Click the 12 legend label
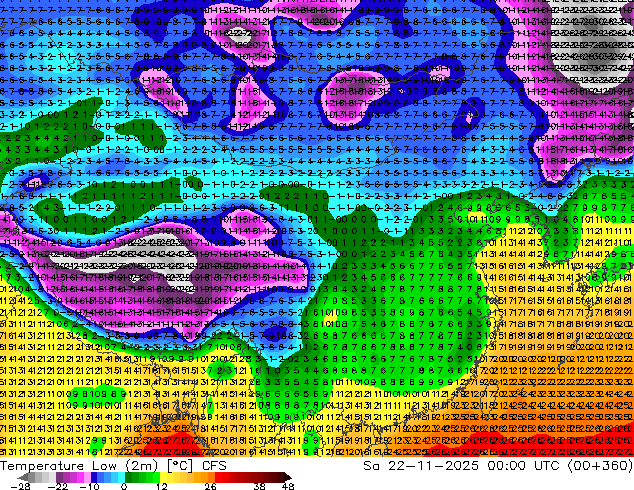This screenshot has width=634, height=490. click(162, 486)
